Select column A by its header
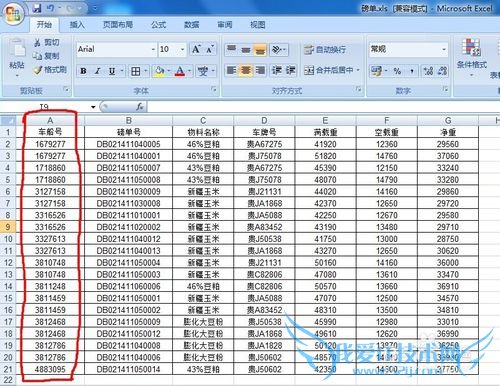This screenshot has height=386, width=500. (50, 120)
